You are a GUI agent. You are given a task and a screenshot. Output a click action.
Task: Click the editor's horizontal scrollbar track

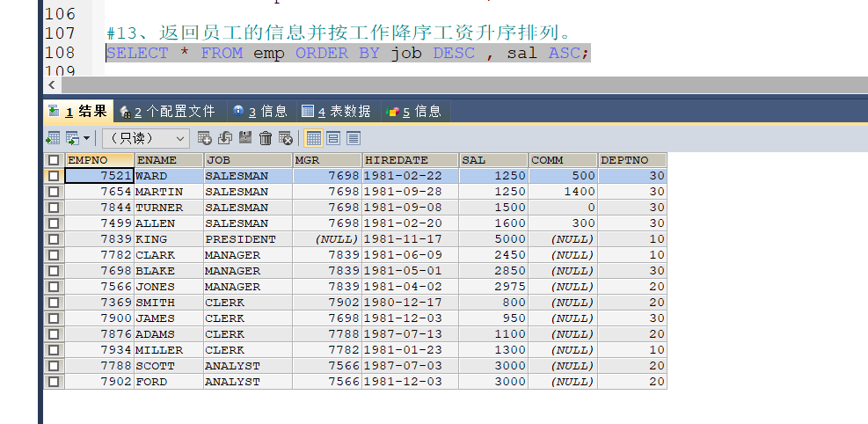tap(464, 84)
